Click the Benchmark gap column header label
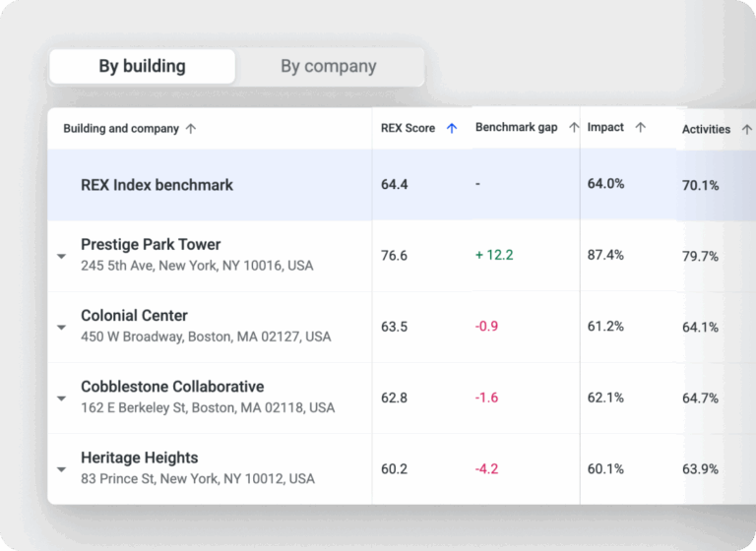The image size is (756, 551). click(517, 127)
